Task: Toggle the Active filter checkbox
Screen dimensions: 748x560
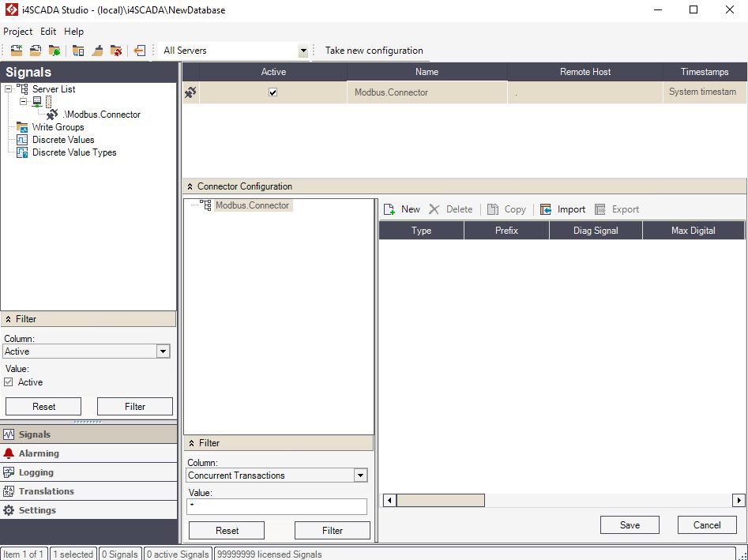Action: click(x=8, y=381)
